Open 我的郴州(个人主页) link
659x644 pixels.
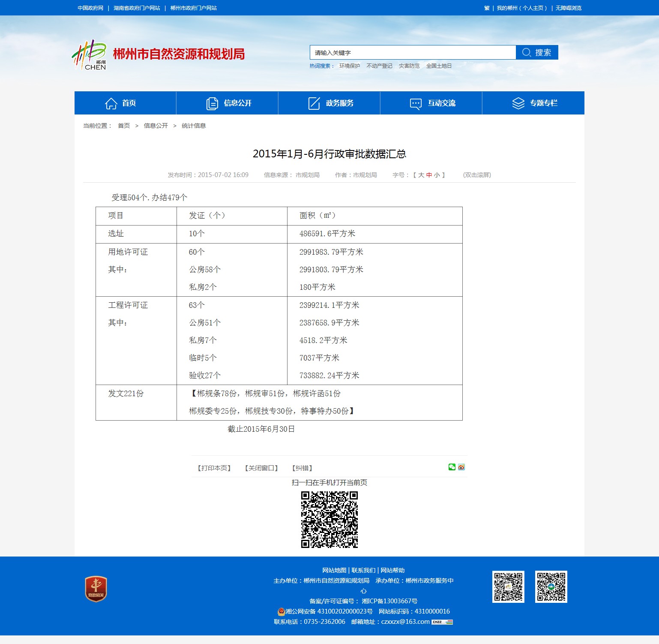click(x=522, y=8)
